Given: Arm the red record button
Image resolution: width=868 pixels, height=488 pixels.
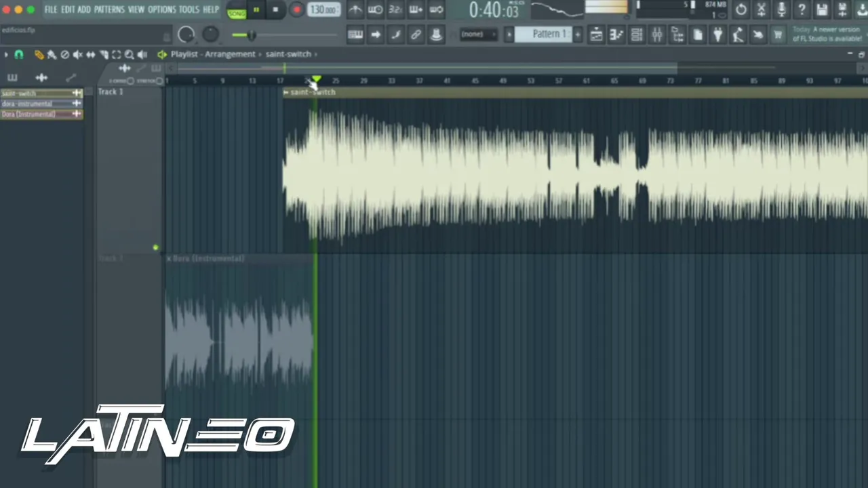Looking at the screenshot, I should coord(296,10).
